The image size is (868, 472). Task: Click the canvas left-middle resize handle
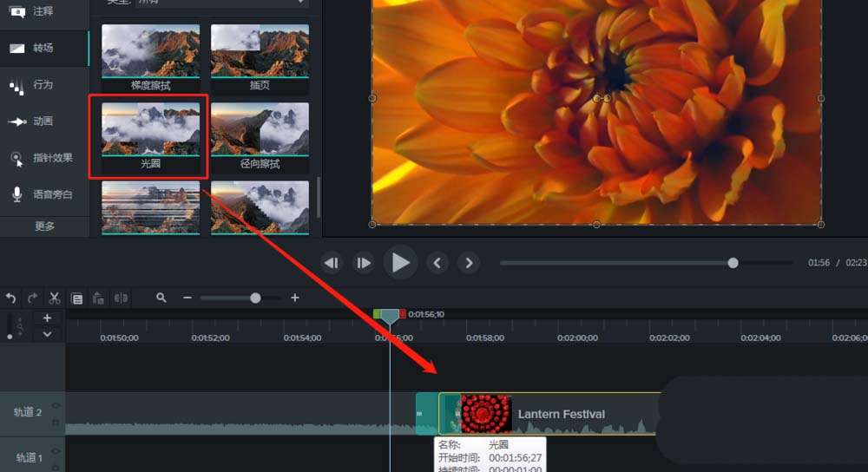[x=372, y=98]
